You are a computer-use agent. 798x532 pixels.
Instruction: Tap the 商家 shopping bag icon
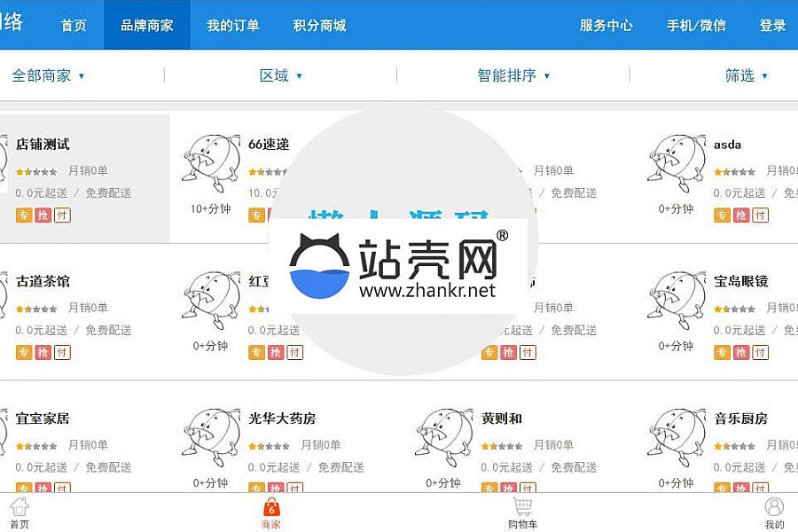click(x=271, y=507)
